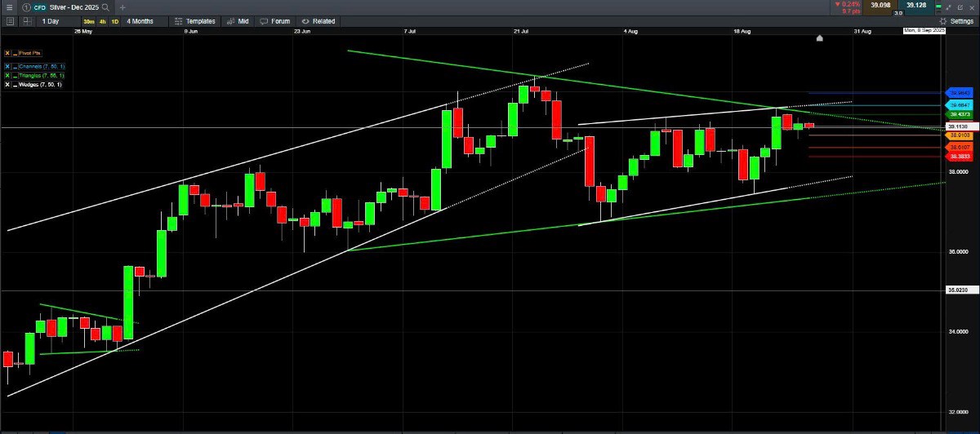The height and width of the screenshot is (434, 980).
Task: Remove the Triangles pattern indicator
Action: click(7, 75)
